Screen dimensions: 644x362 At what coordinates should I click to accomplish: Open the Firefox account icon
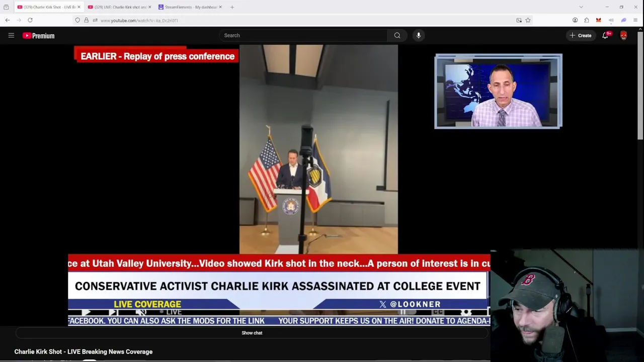tap(575, 20)
